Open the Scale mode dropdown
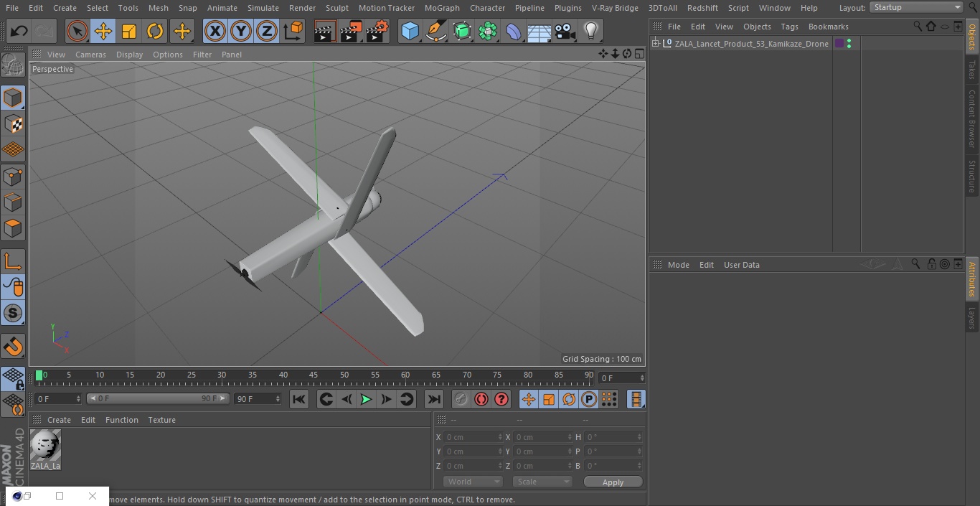980x506 pixels. click(x=542, y=482)
